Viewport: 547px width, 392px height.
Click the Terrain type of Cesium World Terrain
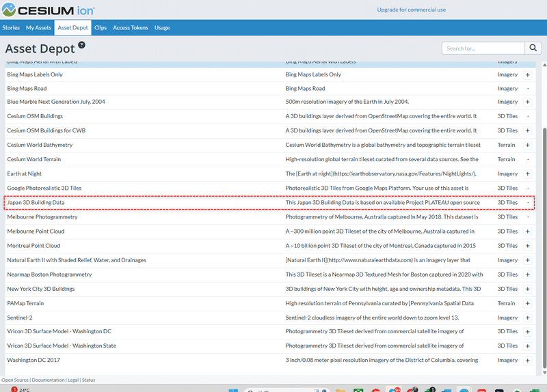pyautogui.click(x=506, y=159)
